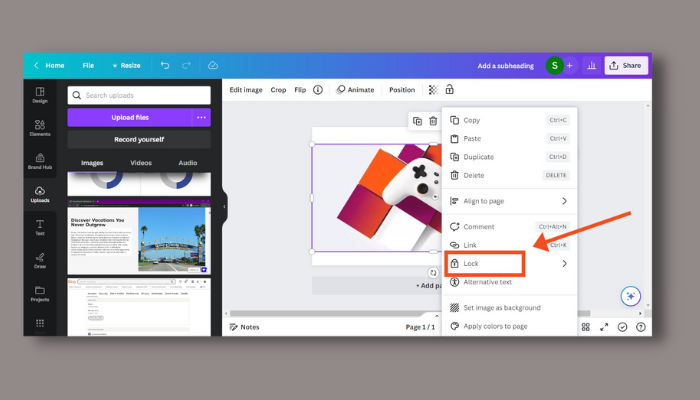The height and width of the screenshot is (400, 700).
Task: Click the rotate handle below the image
Action: coord(433,273)
